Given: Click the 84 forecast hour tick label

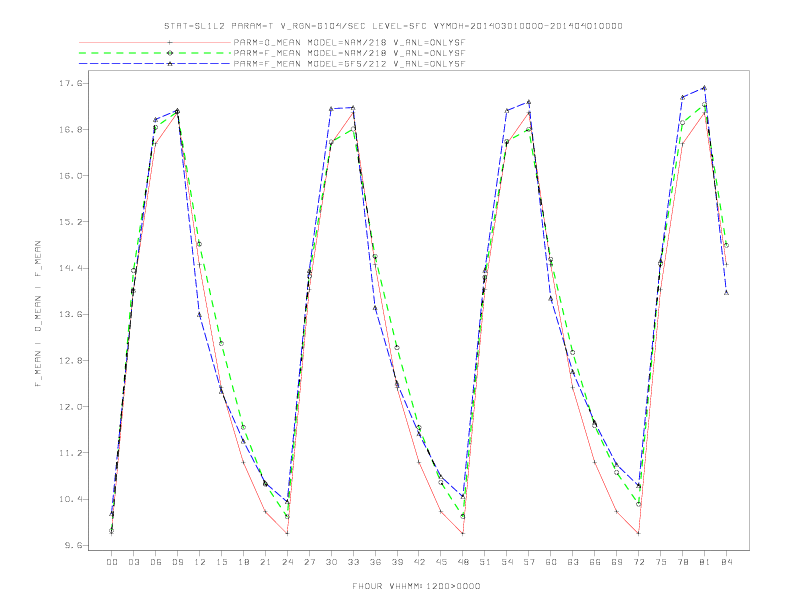Looking at the screenshot, I should coord(726,562).
